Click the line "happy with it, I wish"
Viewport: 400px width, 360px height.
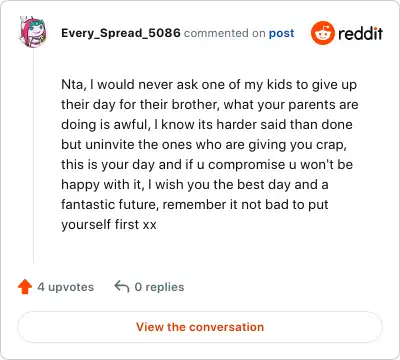[195, 185]
